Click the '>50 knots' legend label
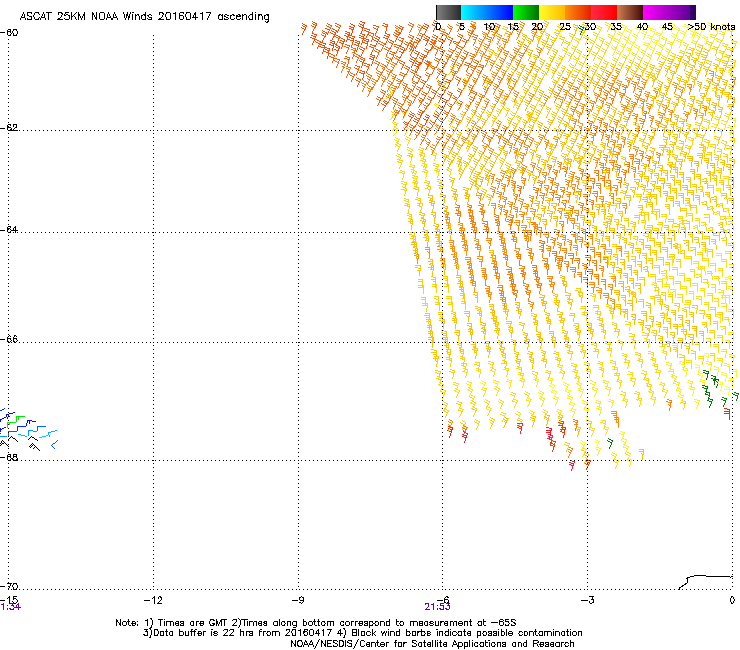Screen dimensions: 740x650 tap(711, 27)
